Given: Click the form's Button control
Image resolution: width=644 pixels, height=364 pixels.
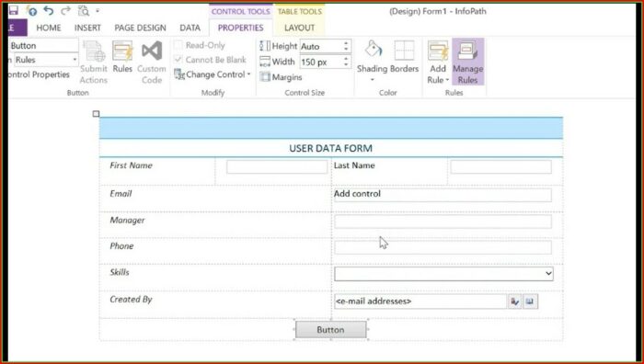Looking at the screenshot, I should point(330,330).
